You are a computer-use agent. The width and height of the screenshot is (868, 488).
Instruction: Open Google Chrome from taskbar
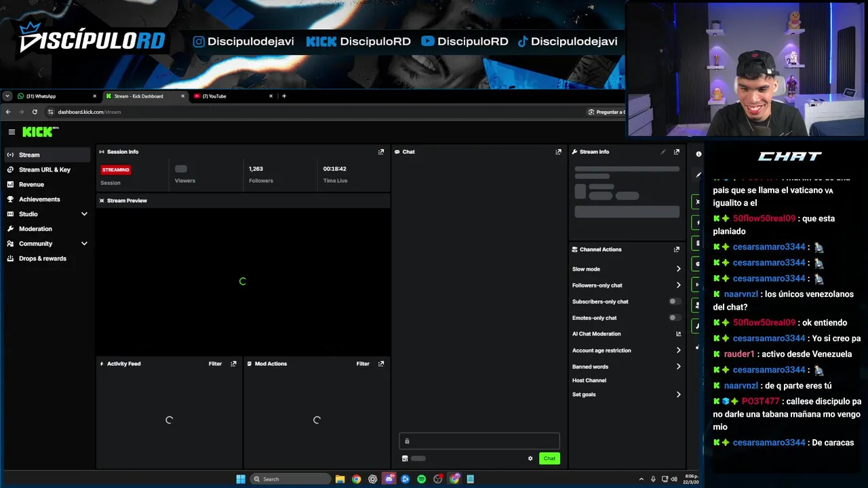coord(357,479)
